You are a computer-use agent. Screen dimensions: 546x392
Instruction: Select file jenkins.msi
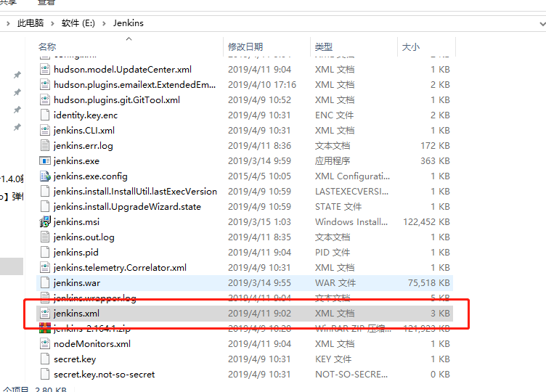(x=76, y=222)
